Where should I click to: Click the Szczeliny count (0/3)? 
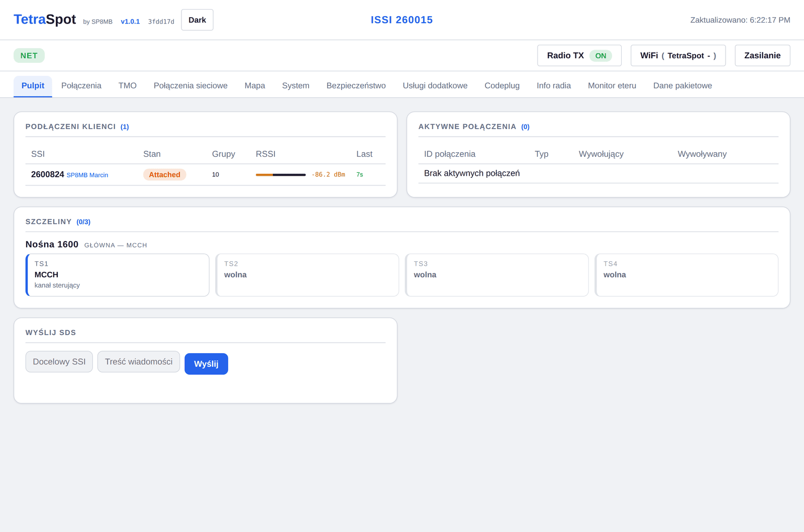(83, 222)
